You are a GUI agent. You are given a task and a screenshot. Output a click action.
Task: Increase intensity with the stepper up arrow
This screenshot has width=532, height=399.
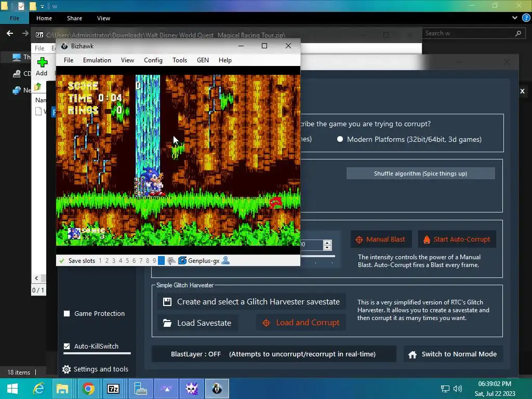click(x=327, y=243)
